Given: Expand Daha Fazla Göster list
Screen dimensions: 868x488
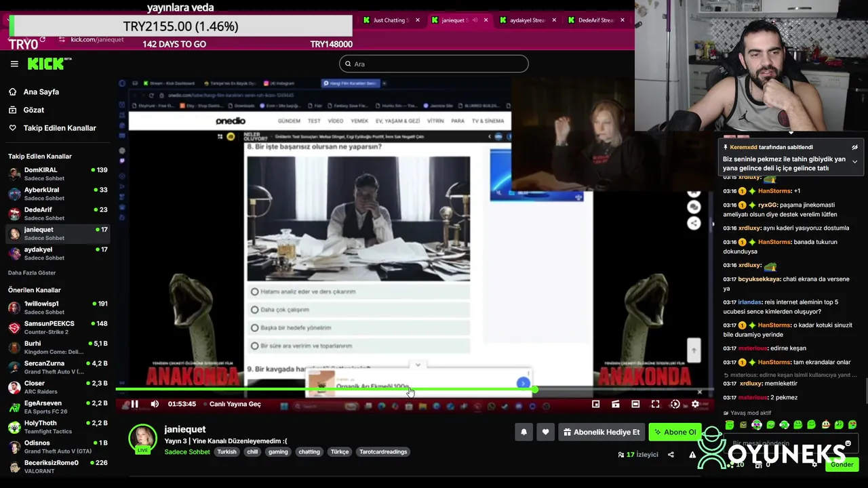Looking at the screenshot, I should click(x=32, y=272).
